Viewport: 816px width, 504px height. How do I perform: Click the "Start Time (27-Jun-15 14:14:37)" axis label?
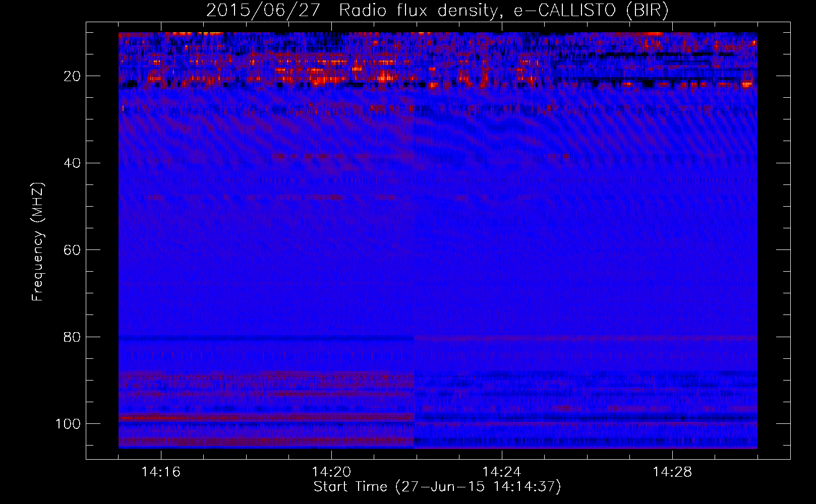[437, 487]
